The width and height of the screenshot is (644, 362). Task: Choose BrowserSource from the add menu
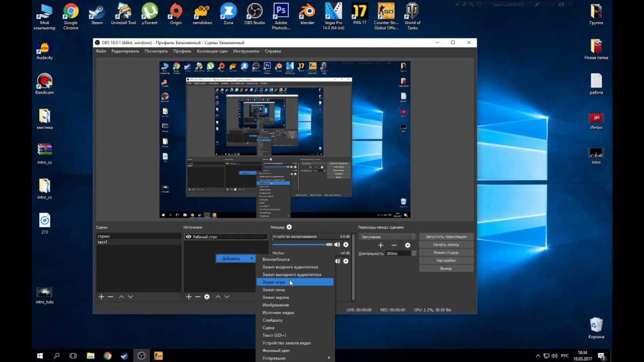tap(295, 259)
